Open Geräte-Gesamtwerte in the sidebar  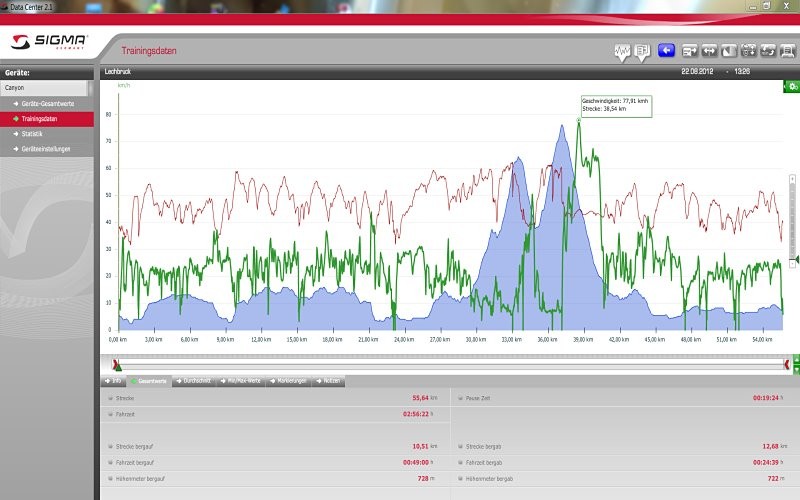pyautogui.click(x=48, y=103)
